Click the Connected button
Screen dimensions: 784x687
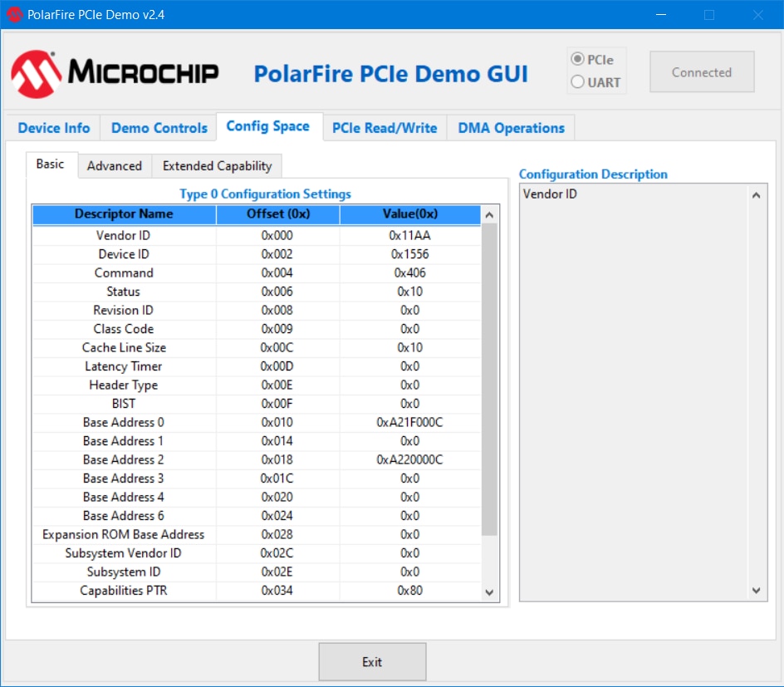pos(702,71)
